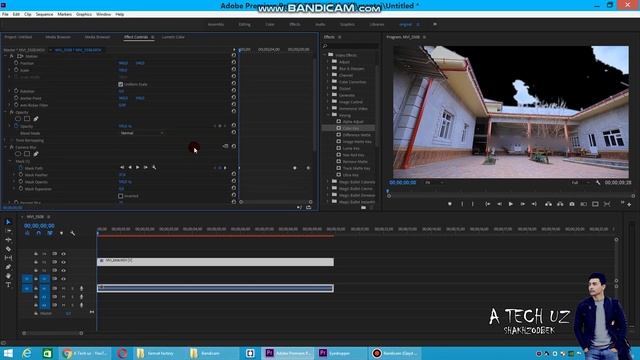Image resolution: width=640 pixels, height=360 pixels.
Task: Collapse the Video Effects folder
Action: tap(325, 55)
